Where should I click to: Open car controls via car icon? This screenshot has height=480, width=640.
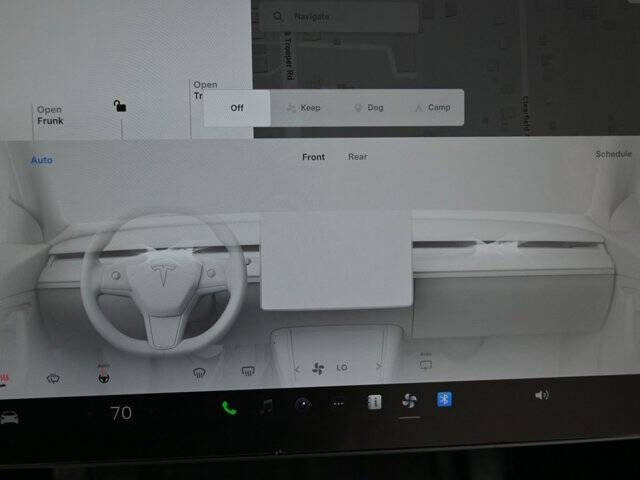(x=9, y=418)
